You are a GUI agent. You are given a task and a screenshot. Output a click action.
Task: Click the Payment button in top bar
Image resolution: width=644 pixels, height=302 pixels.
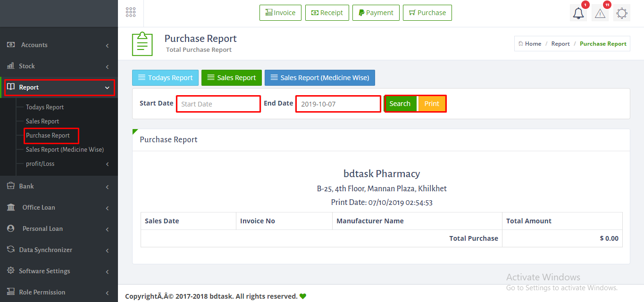(376, 13)
